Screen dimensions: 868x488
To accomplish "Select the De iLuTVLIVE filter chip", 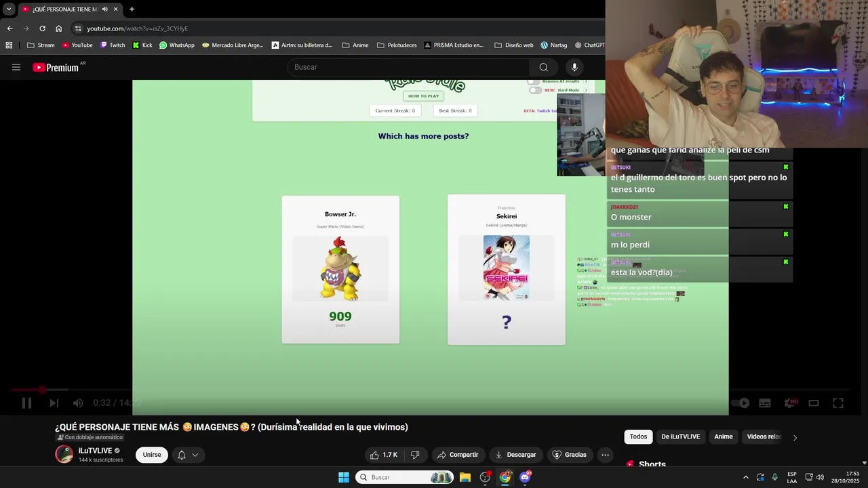I will tap(680, 436).
